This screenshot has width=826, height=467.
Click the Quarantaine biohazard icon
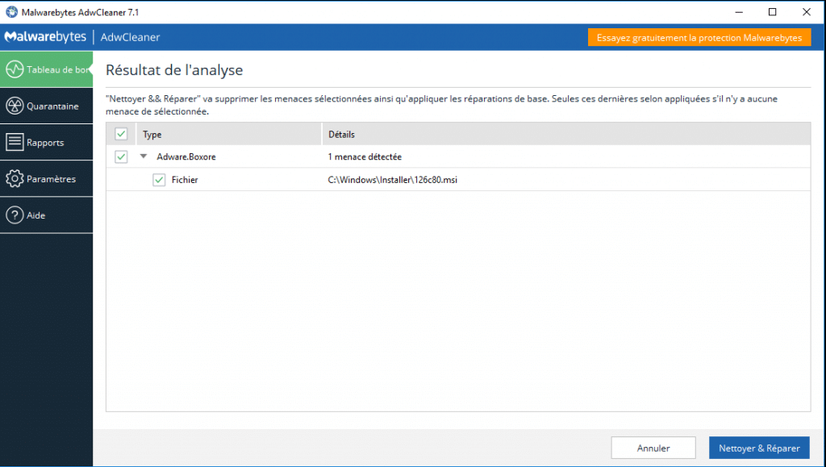pyautogui.click(x=14, y=106)
